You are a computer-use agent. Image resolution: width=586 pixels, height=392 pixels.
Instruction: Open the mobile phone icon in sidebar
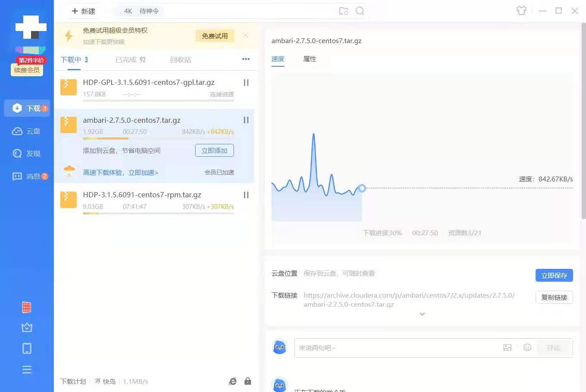(27, 348)
